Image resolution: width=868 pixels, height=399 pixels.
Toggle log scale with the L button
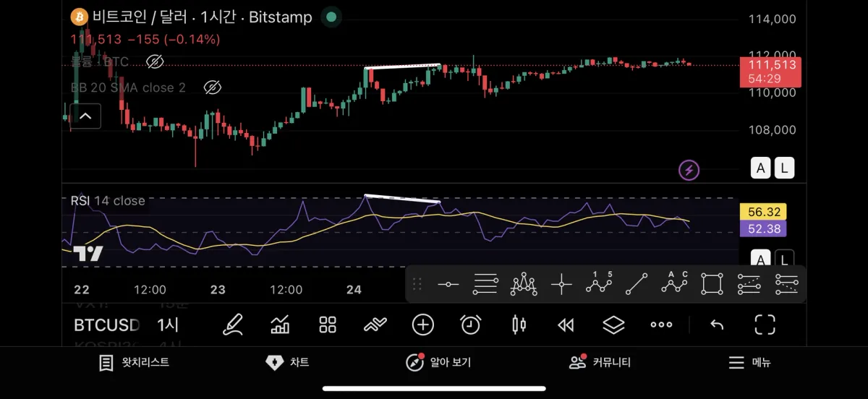click(x=784, y=168)
